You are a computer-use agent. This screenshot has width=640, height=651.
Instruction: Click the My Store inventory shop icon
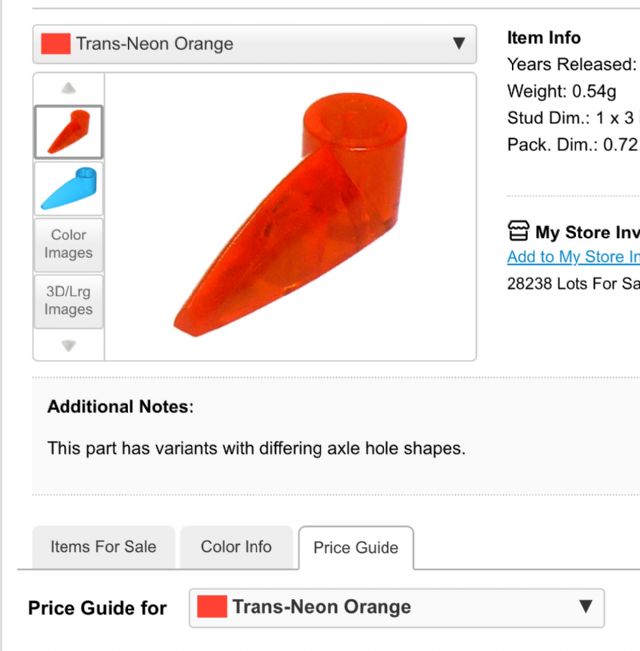[x=518, y=232]
